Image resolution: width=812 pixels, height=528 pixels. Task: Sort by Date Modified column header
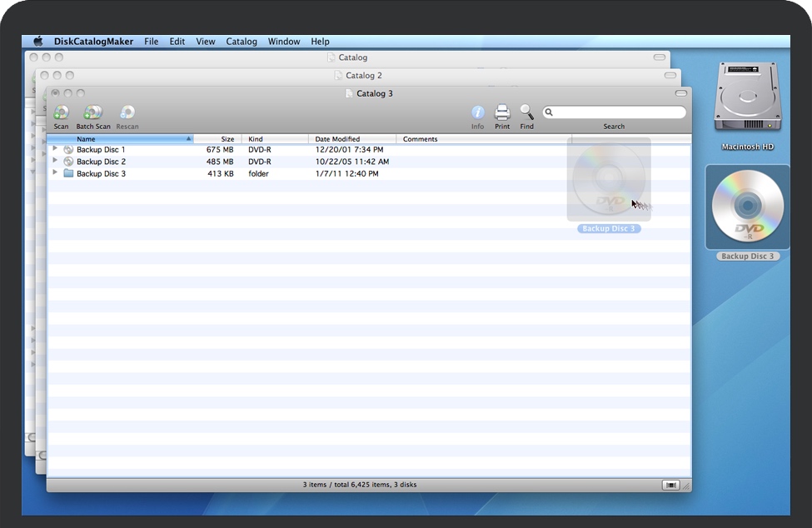click(x=337, y=139)
